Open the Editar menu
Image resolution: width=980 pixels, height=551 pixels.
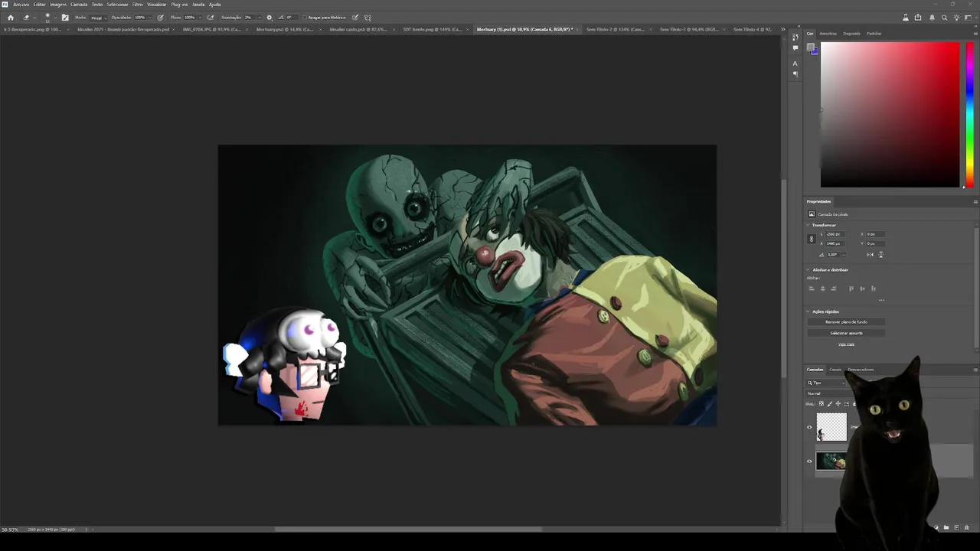tap(39, 5)
